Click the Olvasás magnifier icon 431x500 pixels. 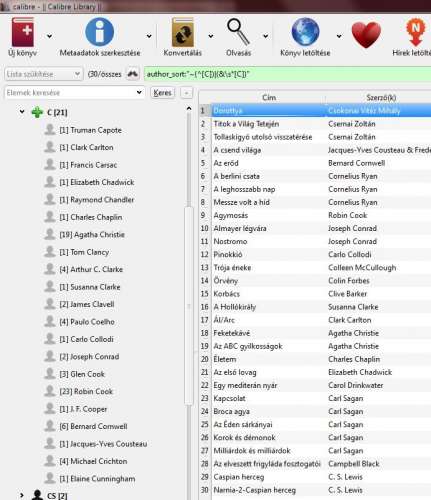[x=238, y=32]
